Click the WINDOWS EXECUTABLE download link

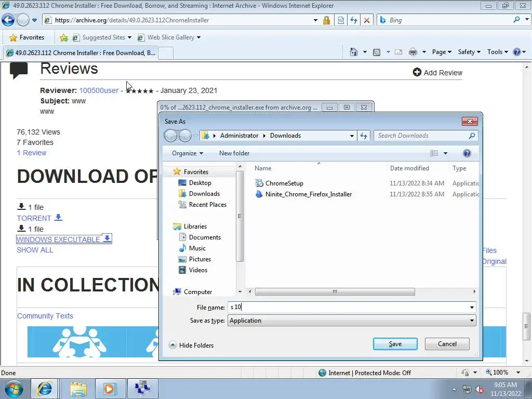64,239
